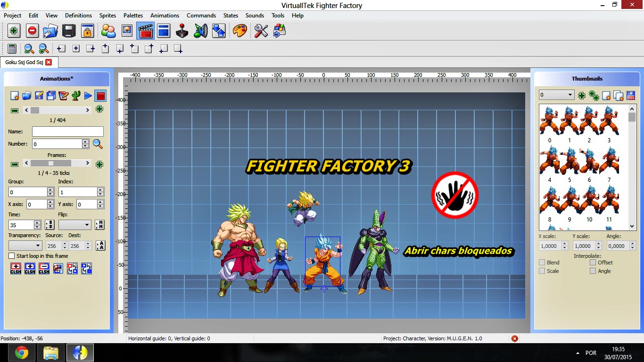Open the Definitions menu
This screenshot has width=644, height=362.
pyautogui.click(x=78, y=16)
